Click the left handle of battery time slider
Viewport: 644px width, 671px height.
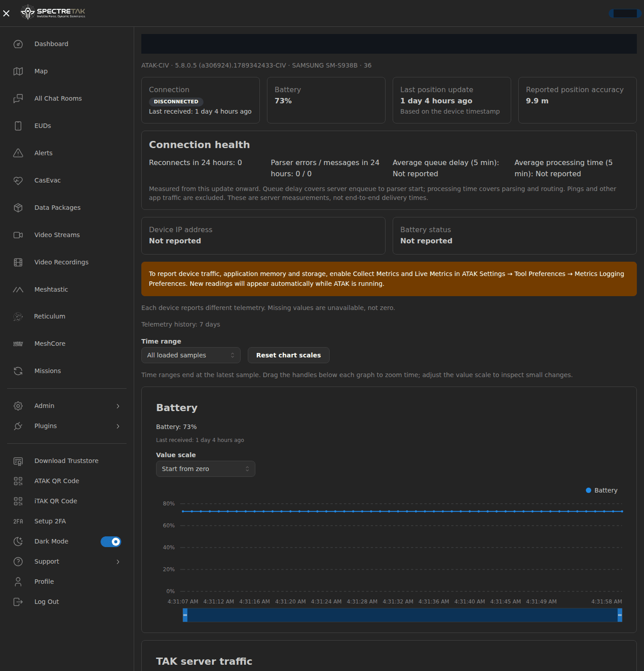185,615
